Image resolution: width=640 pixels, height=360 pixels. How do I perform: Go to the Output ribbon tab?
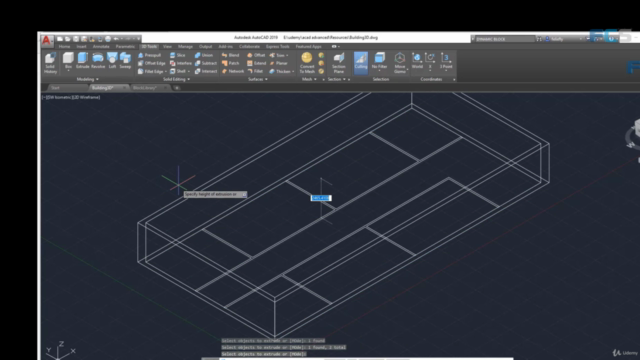coord(205,47)
